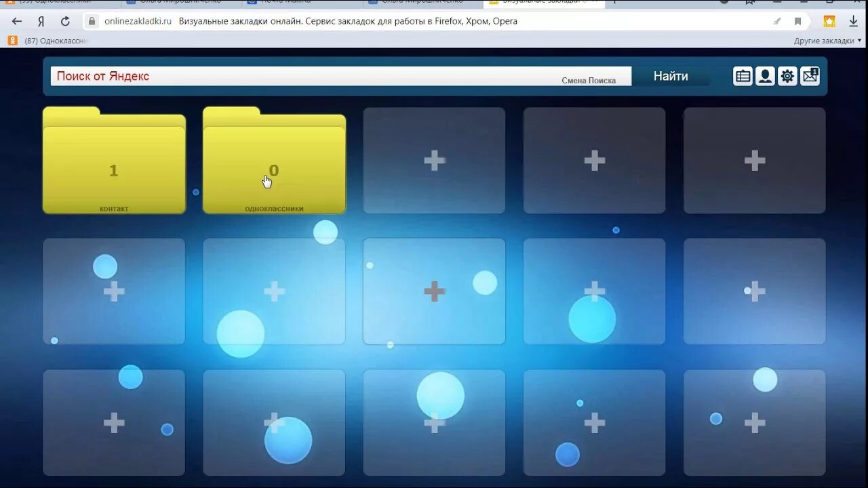The width and height of the screenshot is (868, 488).
Task: Open the user profile icon
Action: [765, 76]
